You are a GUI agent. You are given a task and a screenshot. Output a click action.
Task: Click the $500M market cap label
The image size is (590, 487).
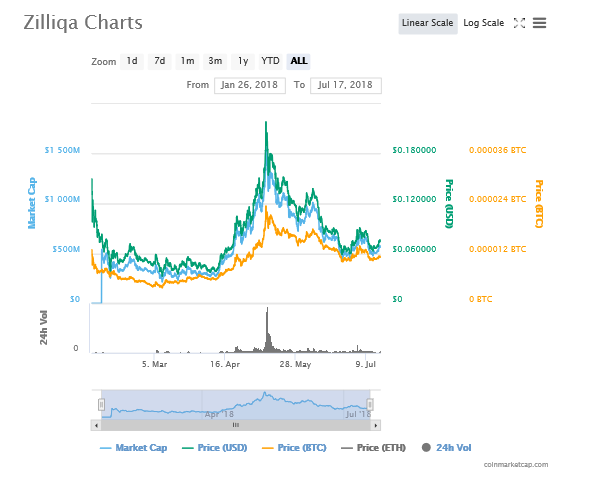point(66,249)
